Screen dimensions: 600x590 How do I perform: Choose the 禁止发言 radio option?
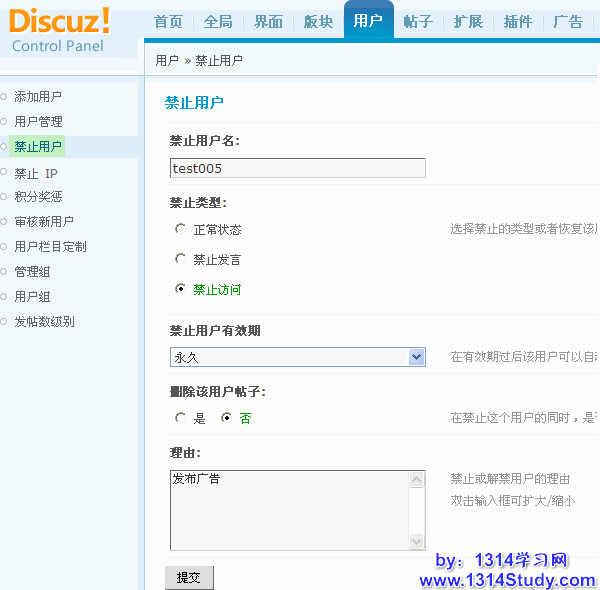click(x=180, y=259)
